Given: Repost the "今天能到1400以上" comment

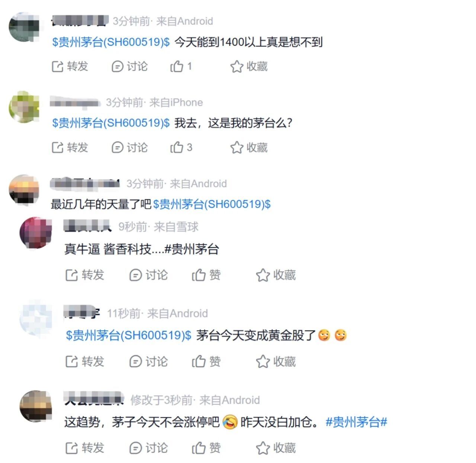Looking at the screenshot, I should point(70,67).
